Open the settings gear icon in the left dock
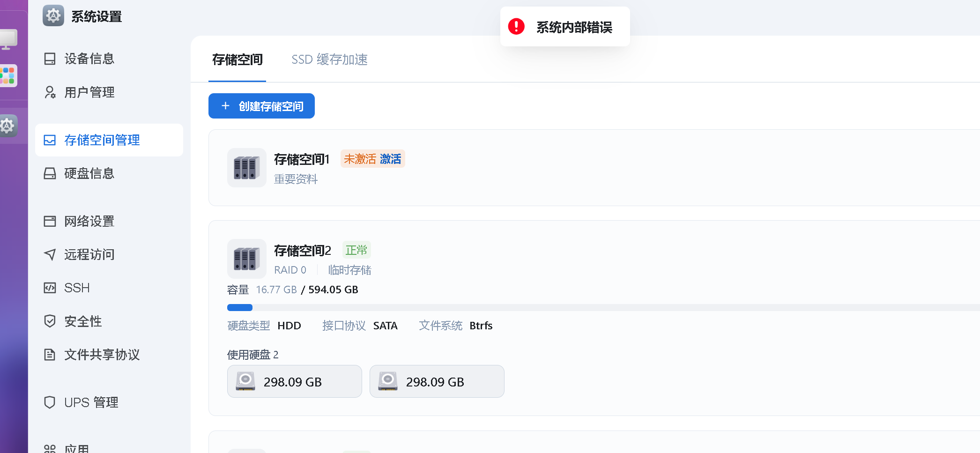 8,126
